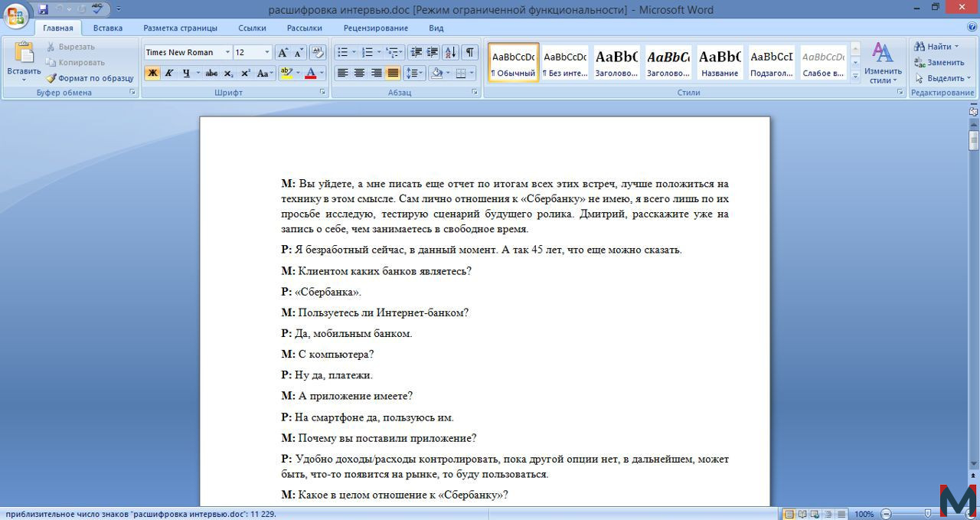The image size is (980, 520).
Task: Open the Разметка страницы tab
Action: [180, 28]
